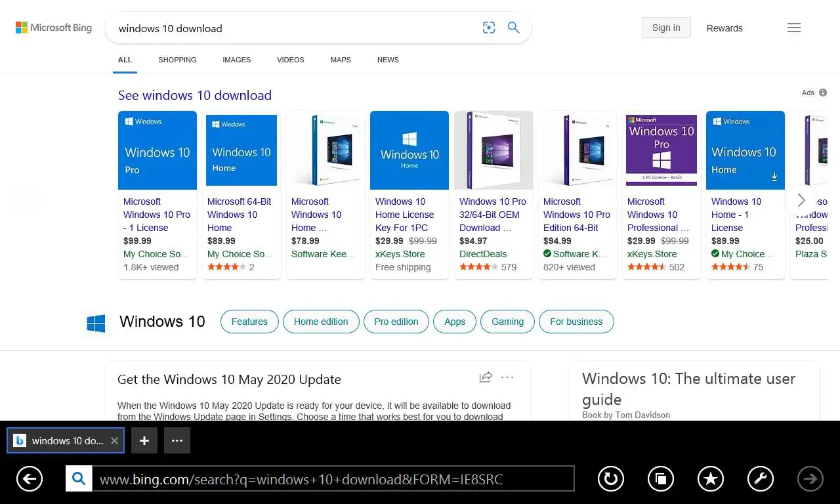
Task: Click '1.8K+ viewed' text
Action: click(x=151, y=267)
